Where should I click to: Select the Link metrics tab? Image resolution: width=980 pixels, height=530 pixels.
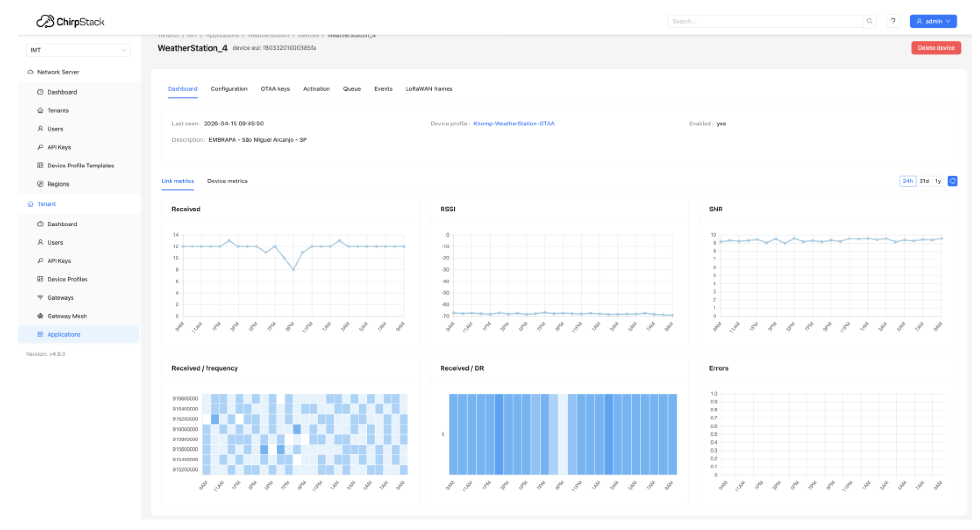coord(178,181)
